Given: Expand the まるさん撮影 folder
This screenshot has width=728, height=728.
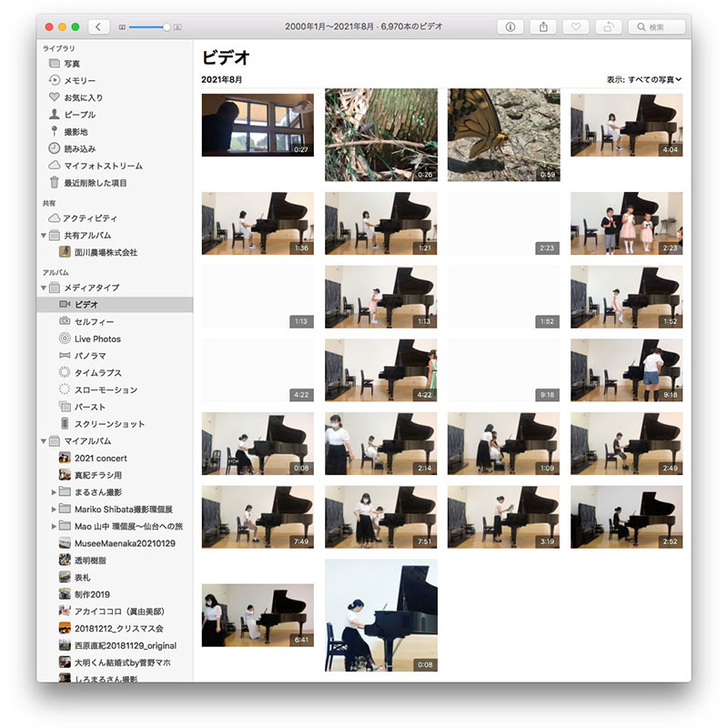Looking at the screenshot, I should tap(54, 492).
